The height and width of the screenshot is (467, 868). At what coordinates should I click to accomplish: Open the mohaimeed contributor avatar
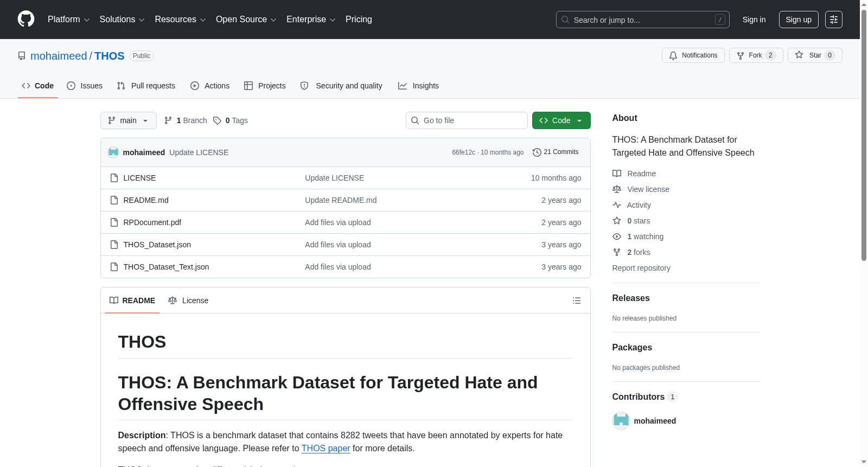tap(621, 421)
